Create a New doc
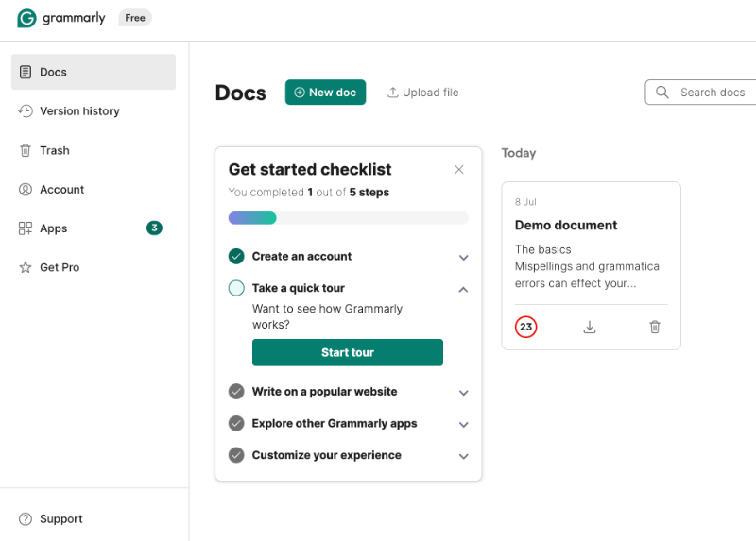 (325, 92)
